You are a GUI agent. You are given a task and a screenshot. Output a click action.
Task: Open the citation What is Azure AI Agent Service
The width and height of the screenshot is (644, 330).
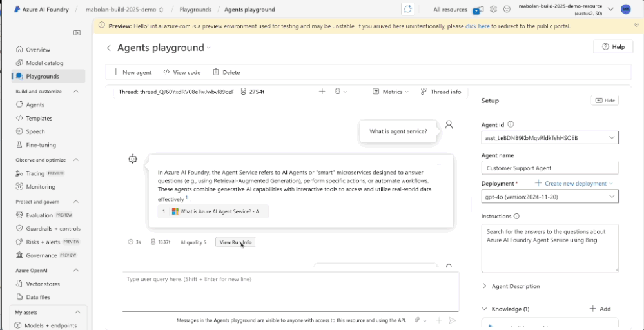(x=213, y=211)
